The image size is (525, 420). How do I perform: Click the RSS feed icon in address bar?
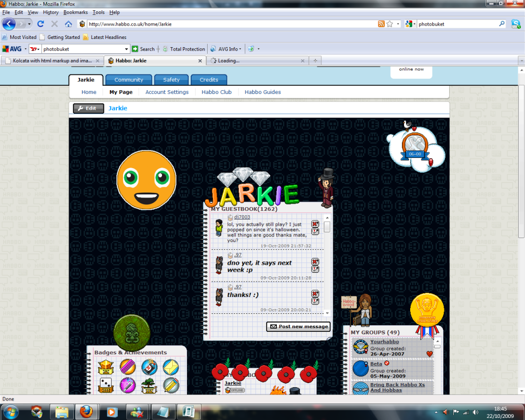[381, 24]
